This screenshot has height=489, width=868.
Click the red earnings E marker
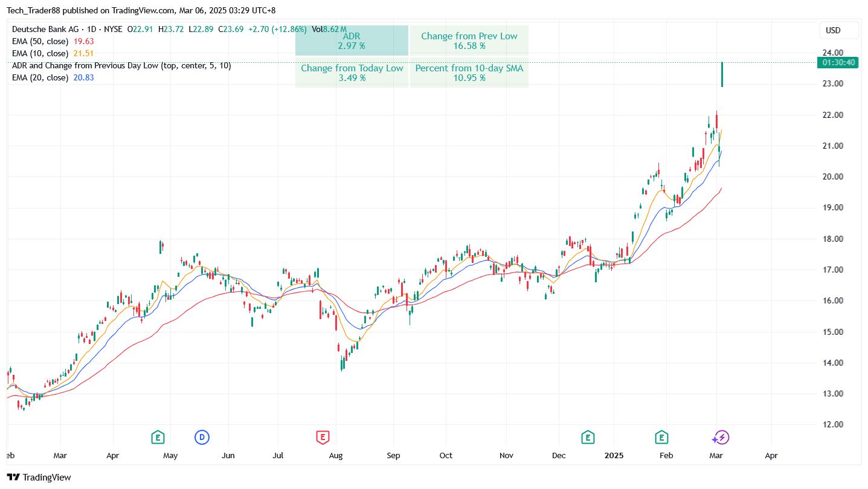(323, 437)
